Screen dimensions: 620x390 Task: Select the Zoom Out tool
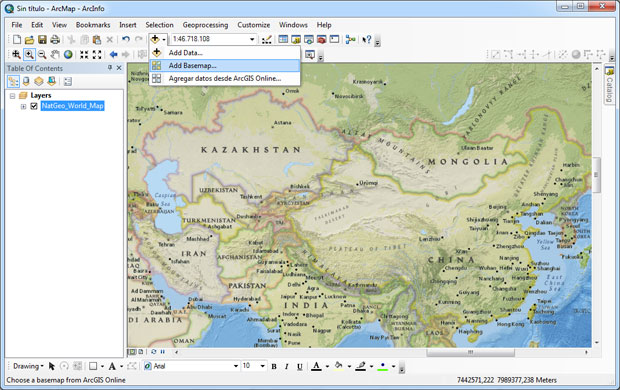(42, 54)
